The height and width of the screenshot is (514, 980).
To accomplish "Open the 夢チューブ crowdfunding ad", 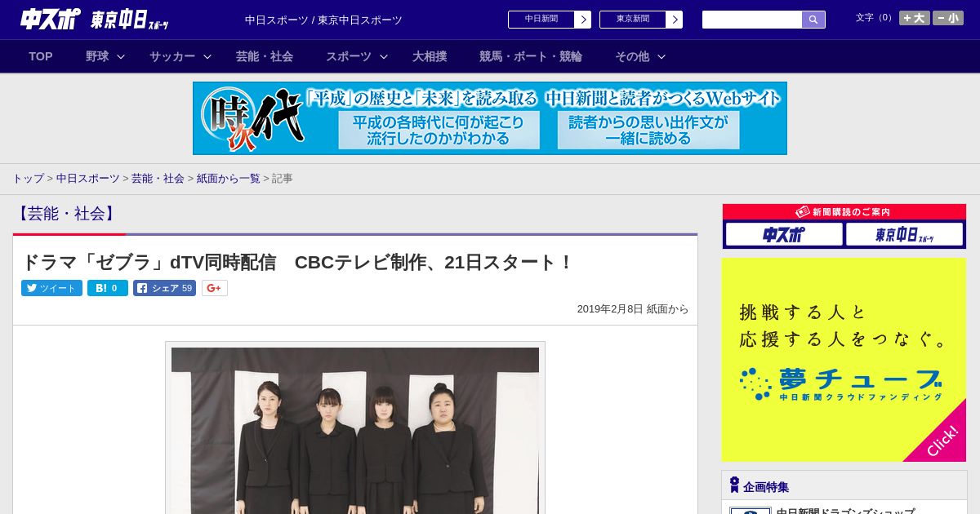I will [844, 360].
